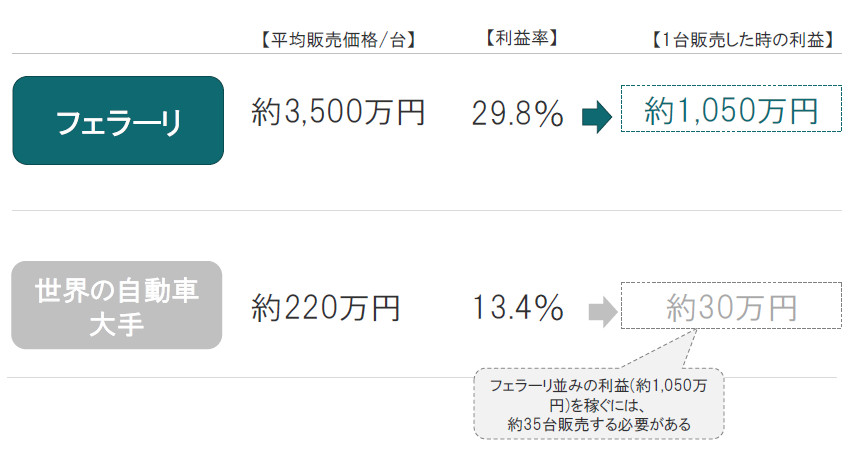Click the 約1,050万円 dashed profit box
Screen dimensions: 864x461
coord(731,109)
